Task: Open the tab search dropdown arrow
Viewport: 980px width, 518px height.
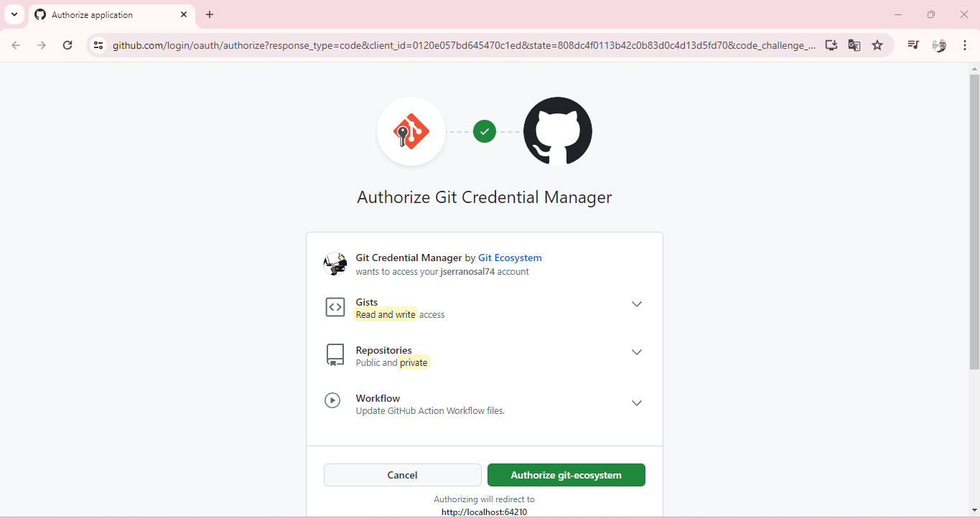Action: [14, 14]
